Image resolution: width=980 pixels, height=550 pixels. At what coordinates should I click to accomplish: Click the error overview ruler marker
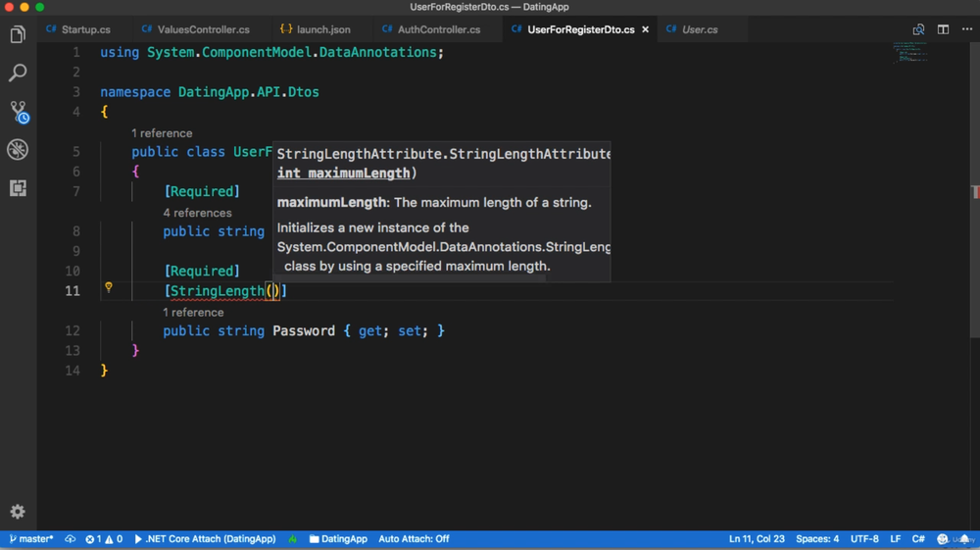975,192
